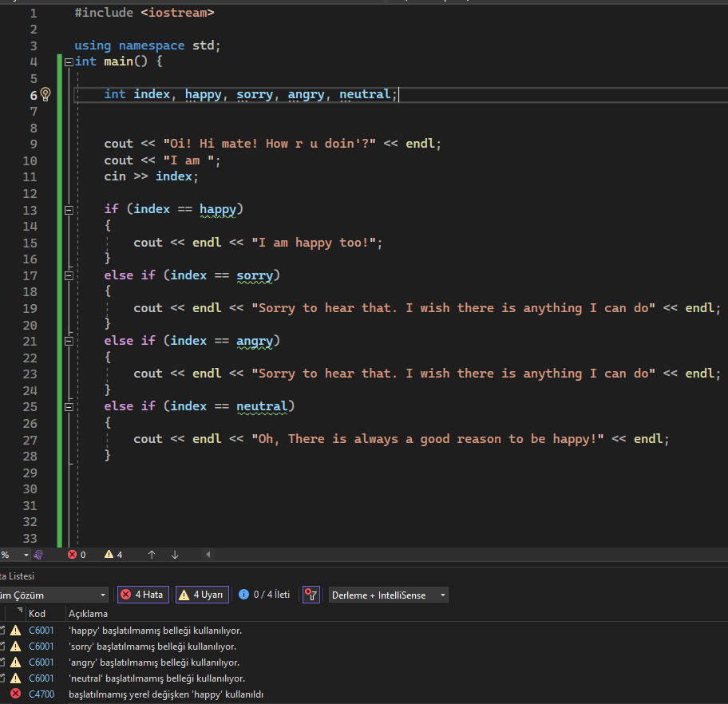Click the error list filter funnel icon

pos(311,595)
